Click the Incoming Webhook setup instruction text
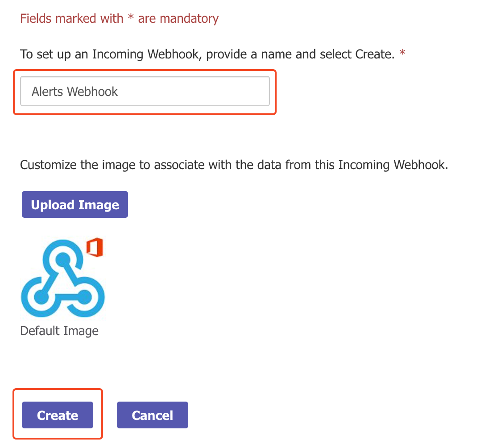 click(x=207, y=54)
